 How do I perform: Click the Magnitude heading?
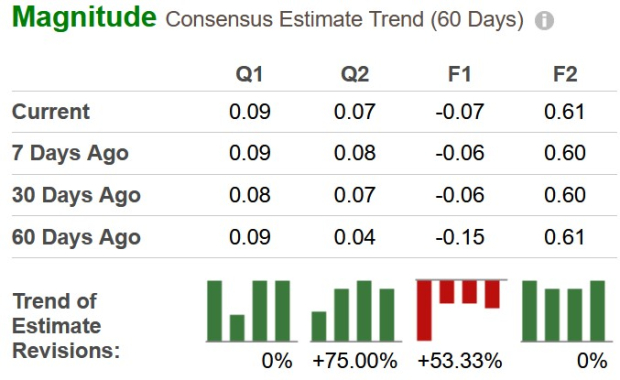84,17
